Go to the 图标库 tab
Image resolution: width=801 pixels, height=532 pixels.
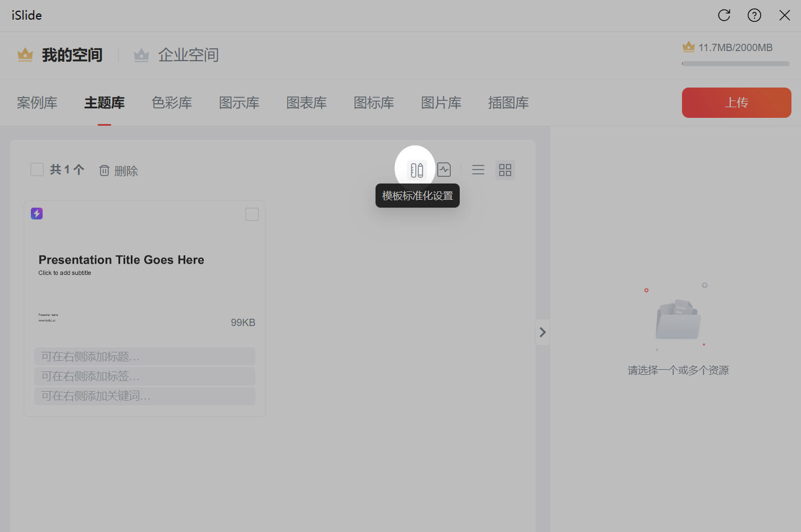pos(374,103)
